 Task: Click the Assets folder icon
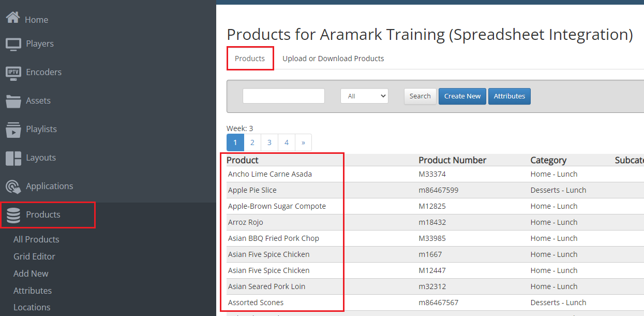coord(13,101)
